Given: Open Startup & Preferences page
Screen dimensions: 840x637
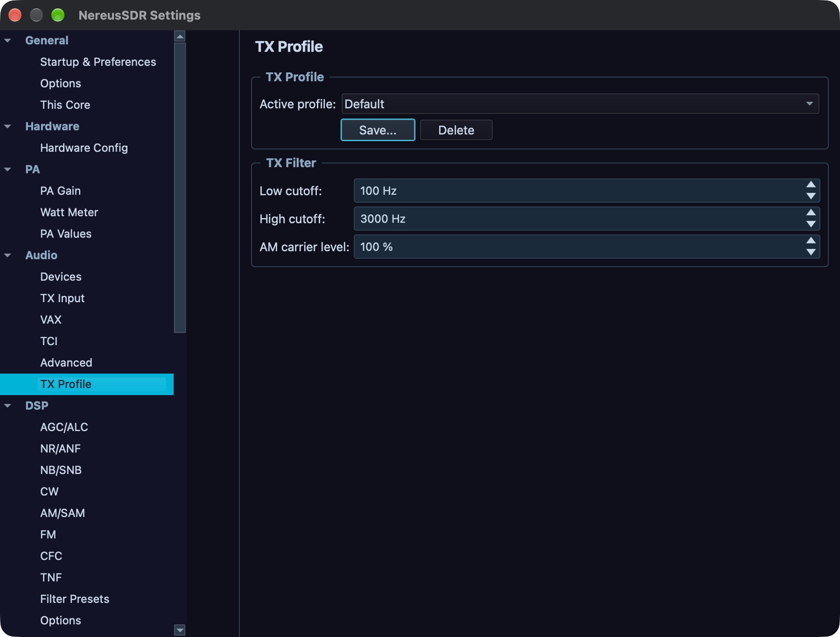Looking at the screenshot, I should (98, 62).
